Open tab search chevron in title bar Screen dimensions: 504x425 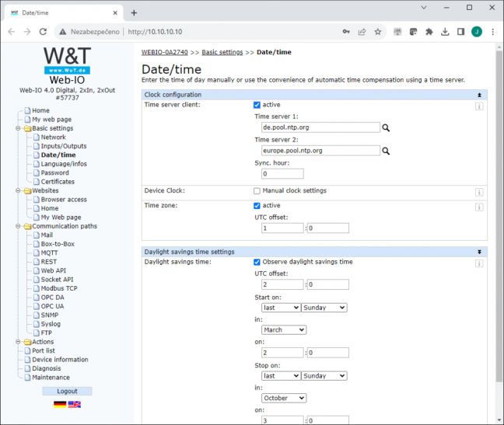pos(424,8)
